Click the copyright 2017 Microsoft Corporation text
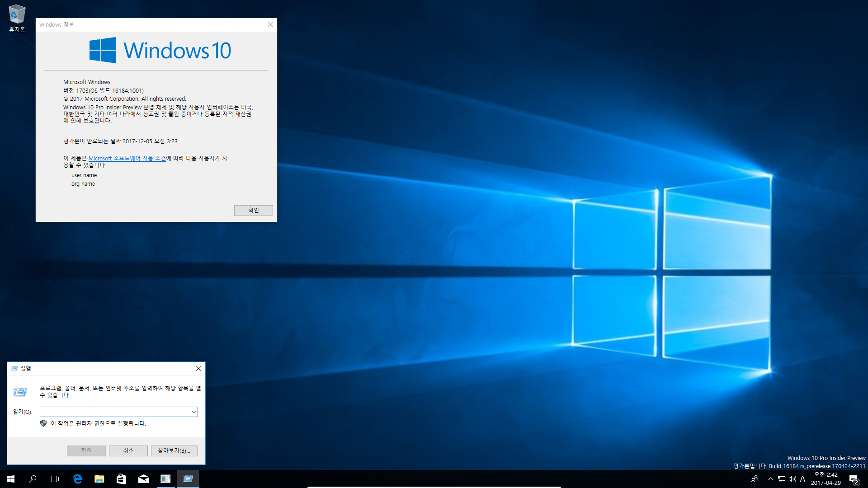 point(125,99)
